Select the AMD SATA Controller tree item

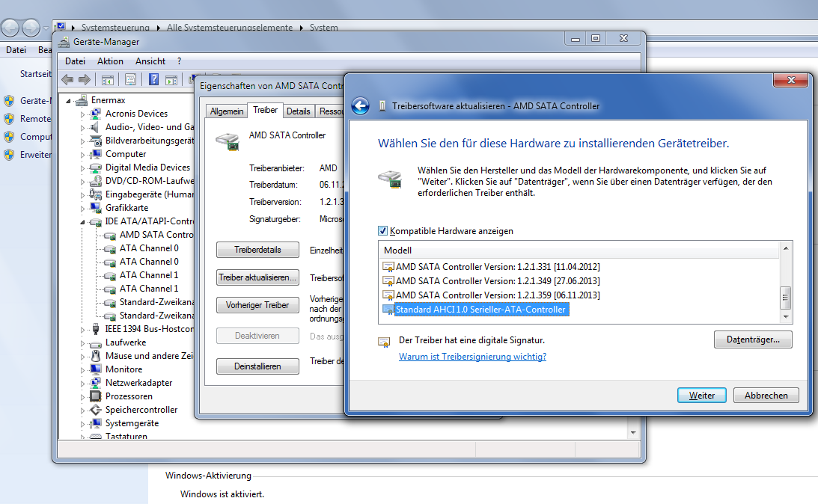click(156, 235)
